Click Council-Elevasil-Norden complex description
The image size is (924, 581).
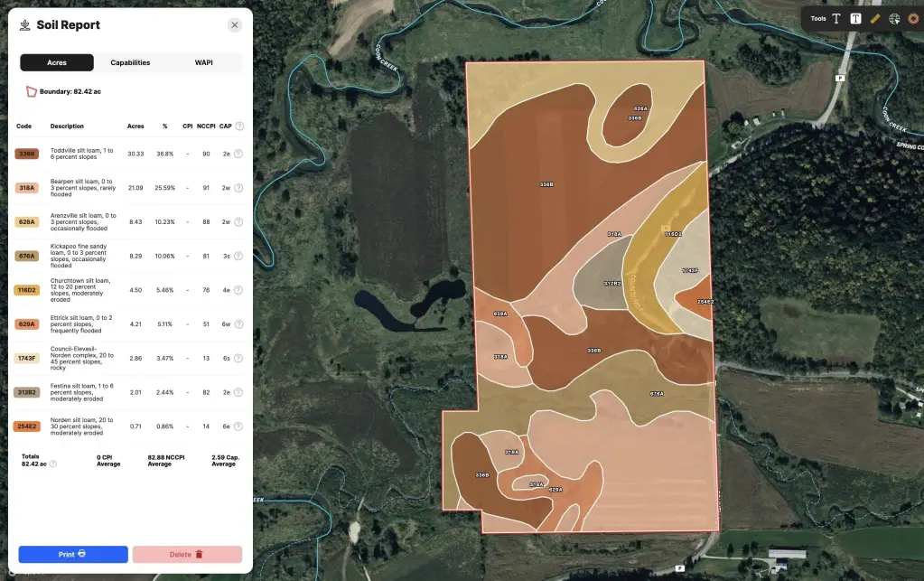click(x=81, y=358)
